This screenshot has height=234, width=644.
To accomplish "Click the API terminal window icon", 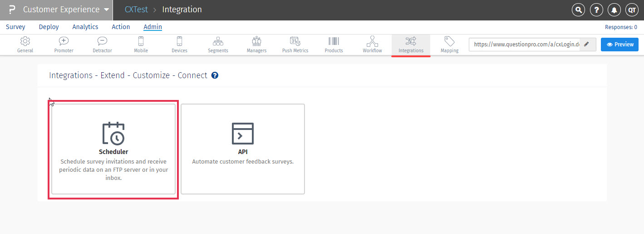I will [243, 134].
